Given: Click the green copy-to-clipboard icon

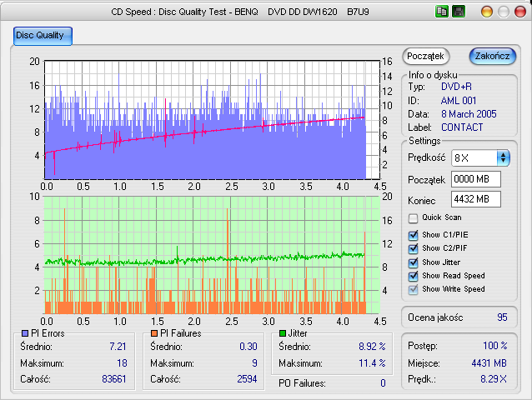Looking at the screenshot, I should click(442, 12).
